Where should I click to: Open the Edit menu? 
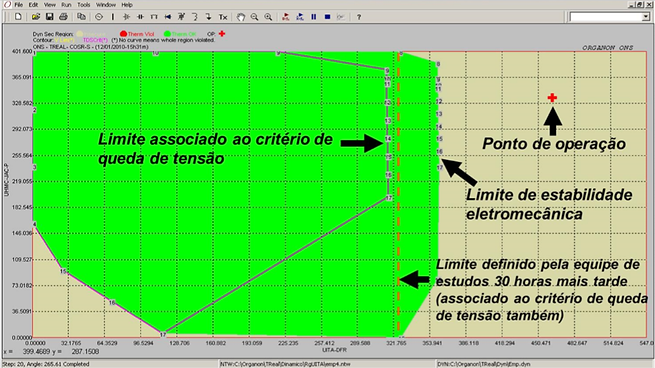(33, 5)
